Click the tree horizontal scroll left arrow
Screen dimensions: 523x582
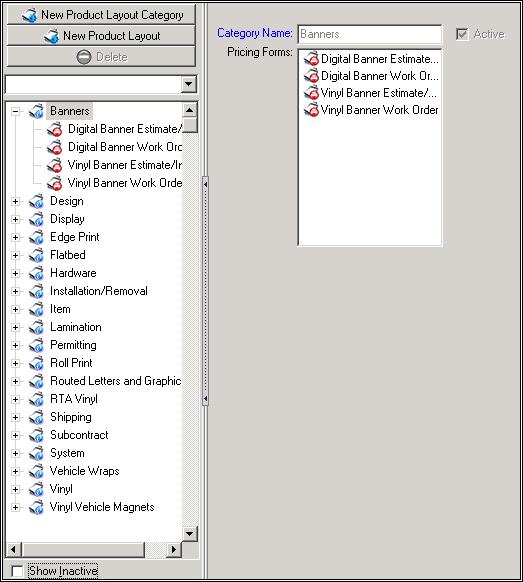tap(13, 549)
